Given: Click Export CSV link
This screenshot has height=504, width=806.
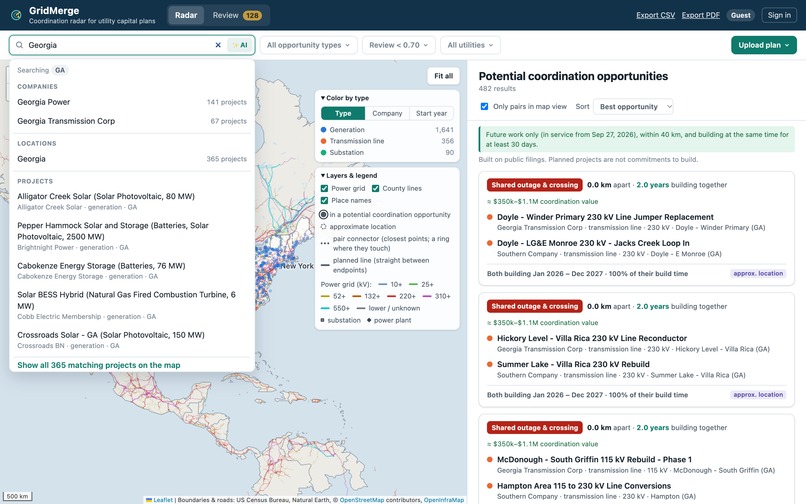Looking at the screenshot, I should point(655,15).
